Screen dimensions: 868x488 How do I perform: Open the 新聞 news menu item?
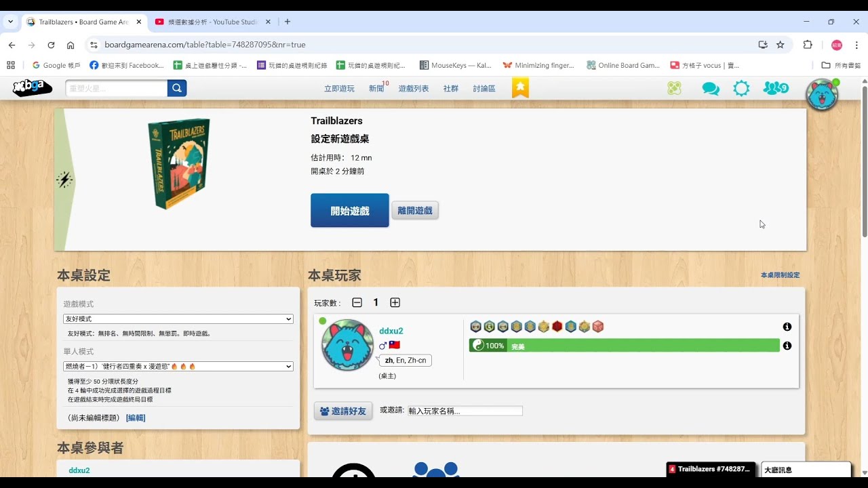coord(376,89)
